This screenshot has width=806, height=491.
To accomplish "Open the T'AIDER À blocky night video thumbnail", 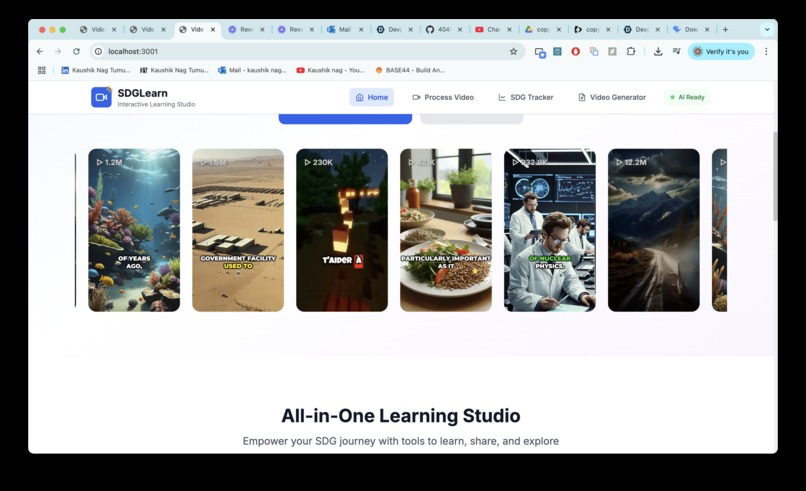I will tap(342, 230).
